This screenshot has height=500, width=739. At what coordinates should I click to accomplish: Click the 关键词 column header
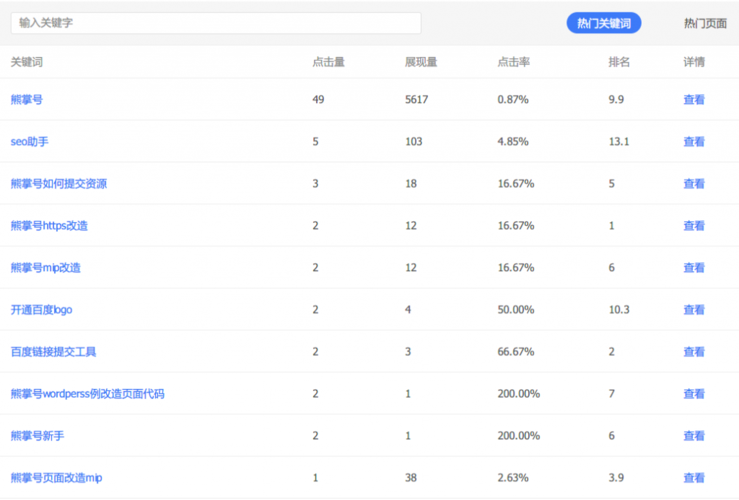point(27,62)
